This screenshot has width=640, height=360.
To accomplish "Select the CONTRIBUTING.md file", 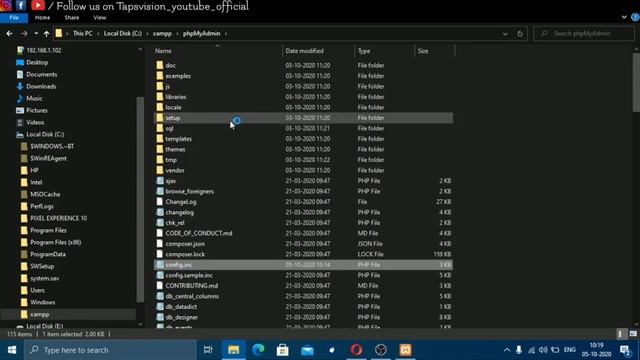I will 303,286.
